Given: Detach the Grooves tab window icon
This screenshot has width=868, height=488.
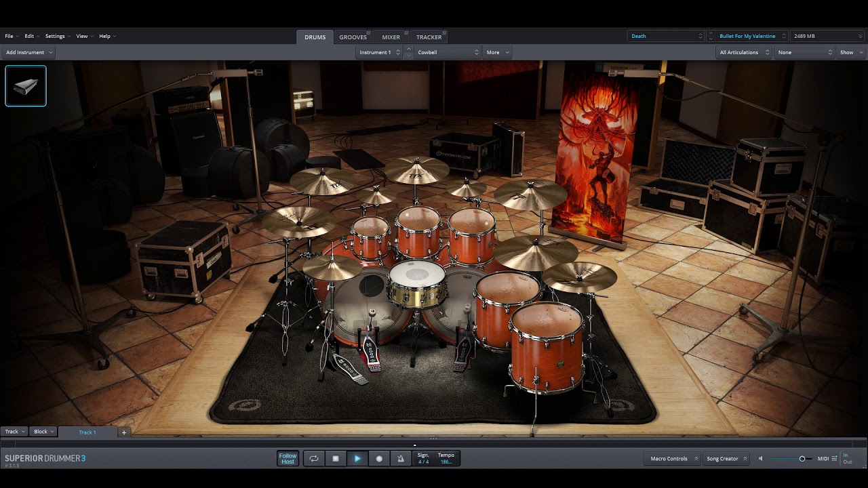Looking at the screenshot, I should click(x=369, y=33).
